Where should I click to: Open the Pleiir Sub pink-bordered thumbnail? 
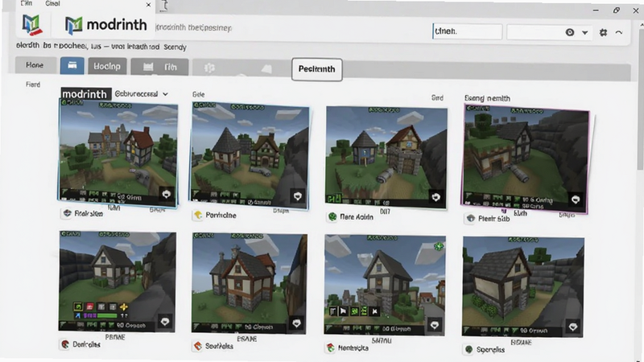point(526,158)
